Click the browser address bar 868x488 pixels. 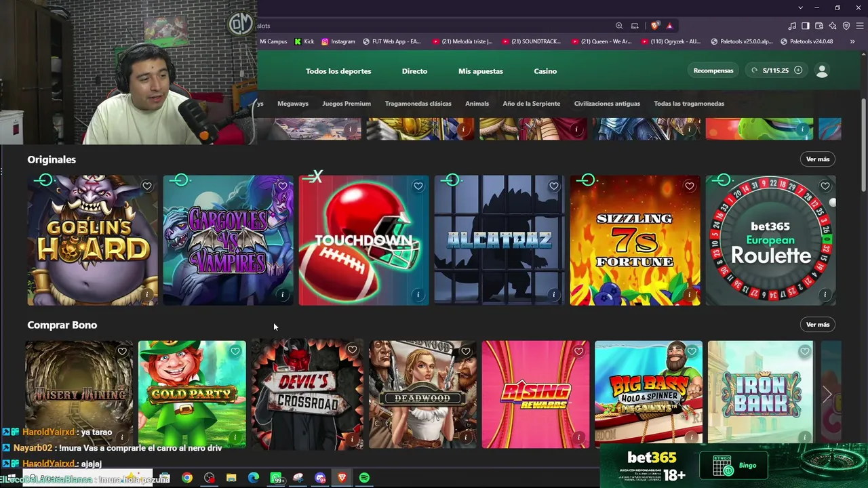point(434,26)
